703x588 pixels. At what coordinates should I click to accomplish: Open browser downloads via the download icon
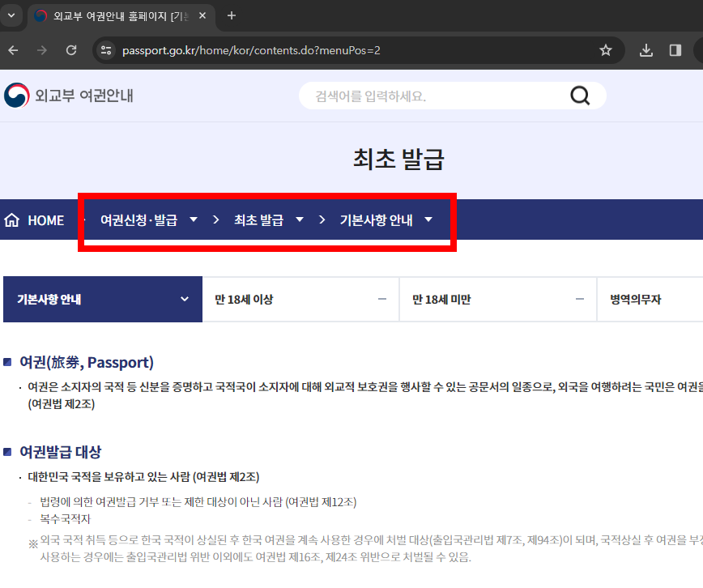point(645,50)
